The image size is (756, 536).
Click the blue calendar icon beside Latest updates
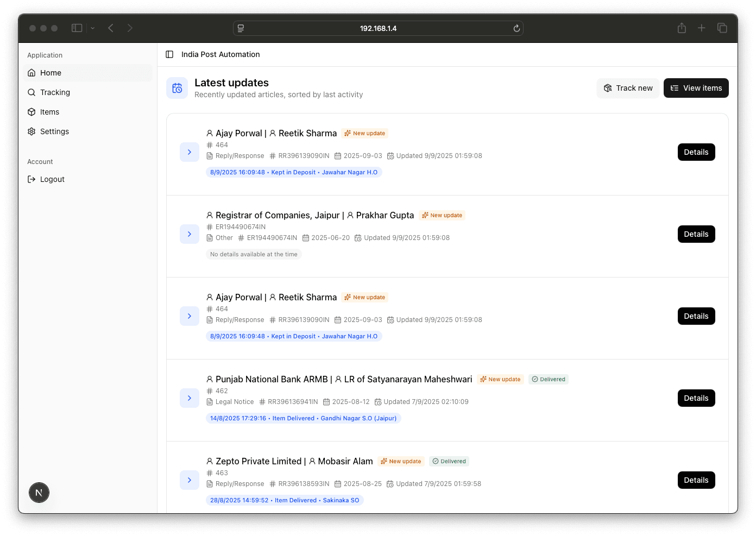[x=177, y=87]
